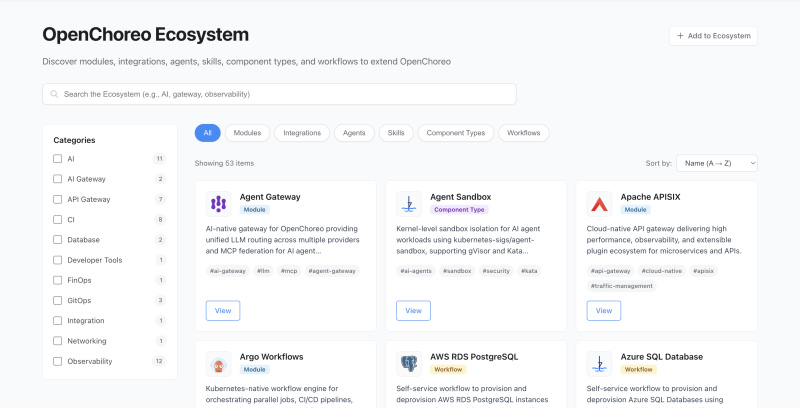Click the Component Type badge on Agent Sandbox

coord(459,210)
